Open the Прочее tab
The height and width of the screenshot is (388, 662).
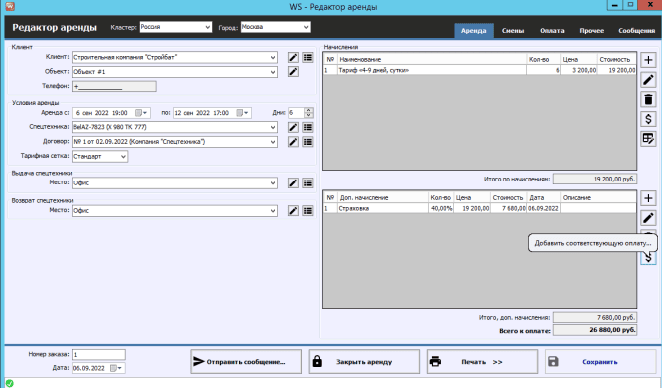click(591, 31)
